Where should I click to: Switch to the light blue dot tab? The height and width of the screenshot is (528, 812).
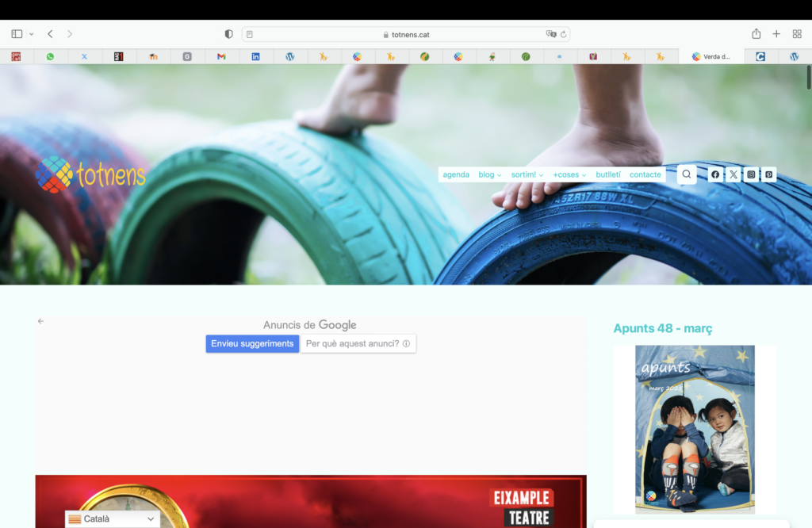559,56
